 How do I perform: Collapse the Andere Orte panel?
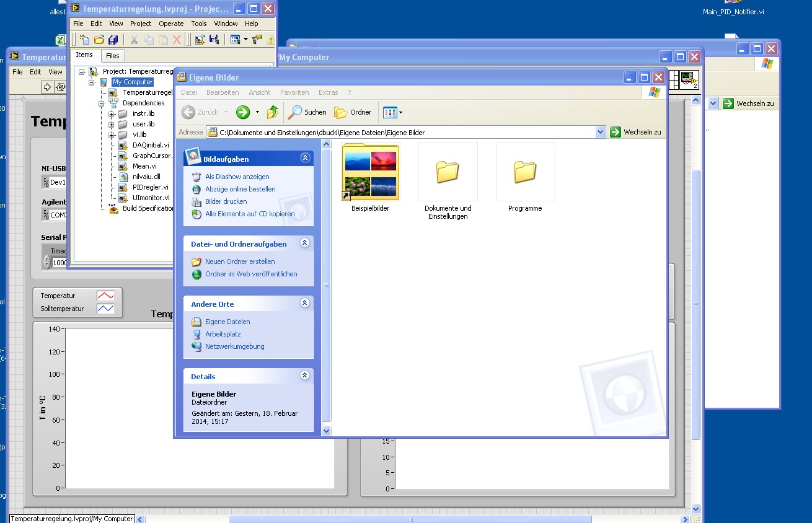[304, 303]
